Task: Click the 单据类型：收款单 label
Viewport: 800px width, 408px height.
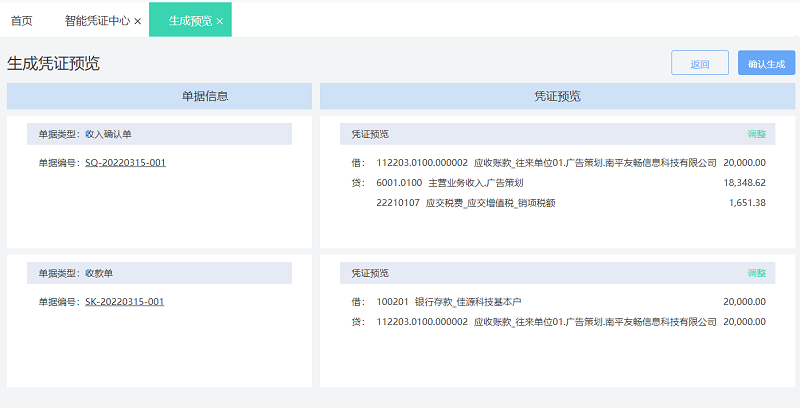Action: pyautogui.click(x=76, y=273)
